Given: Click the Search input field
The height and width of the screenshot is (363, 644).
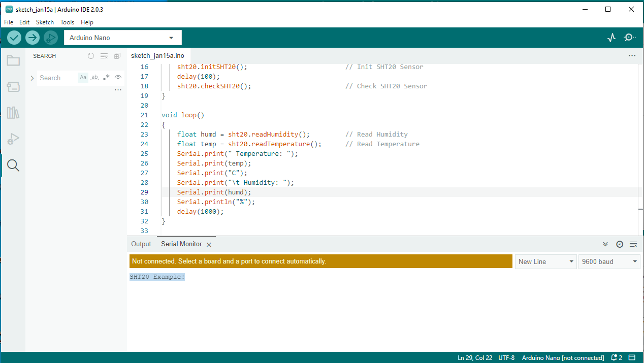Looking at the screenshot, I should coord(57,78).
